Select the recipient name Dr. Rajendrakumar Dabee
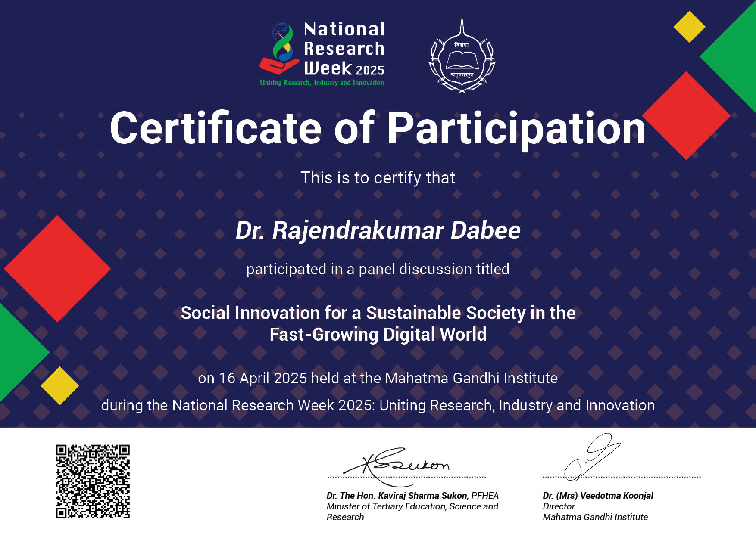 click(x=378, y=231)
